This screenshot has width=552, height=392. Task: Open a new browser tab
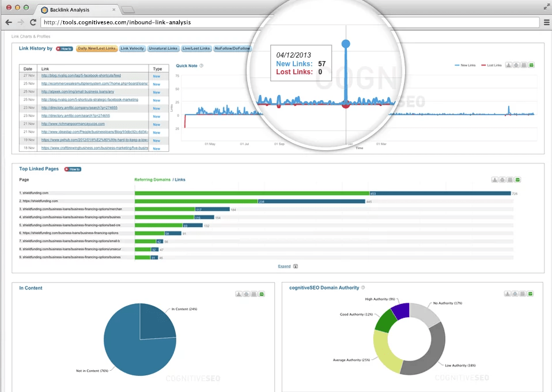pyautogui.click(x=127, y=10)
